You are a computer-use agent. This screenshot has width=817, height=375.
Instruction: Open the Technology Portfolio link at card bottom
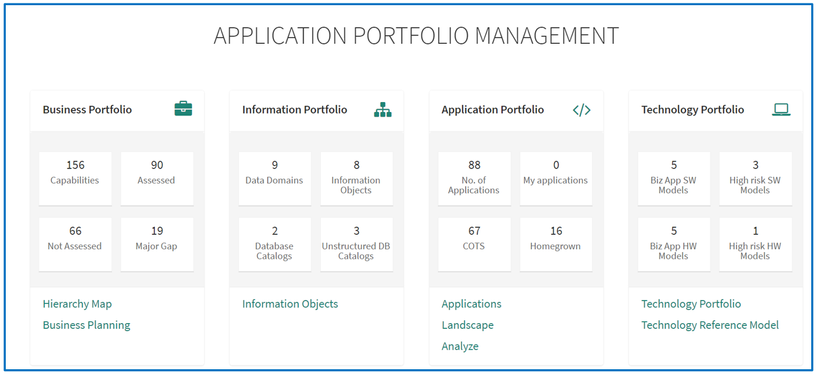click(x=691, y=304)
